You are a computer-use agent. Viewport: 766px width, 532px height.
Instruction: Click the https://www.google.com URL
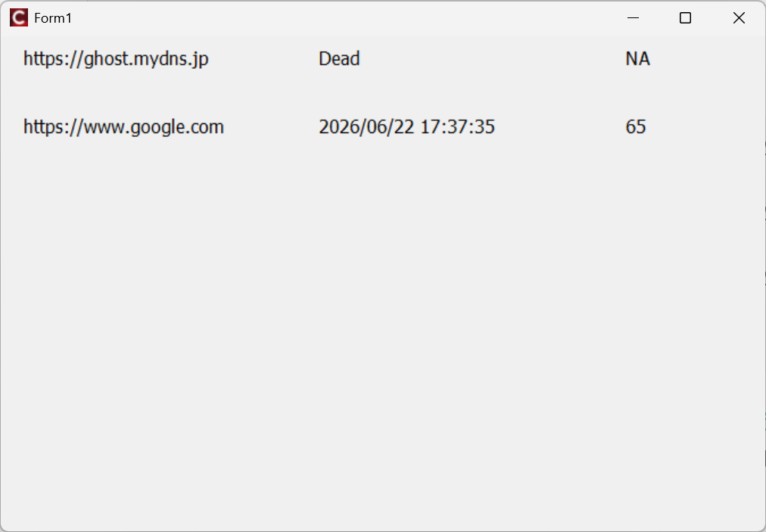click(123, 127)
